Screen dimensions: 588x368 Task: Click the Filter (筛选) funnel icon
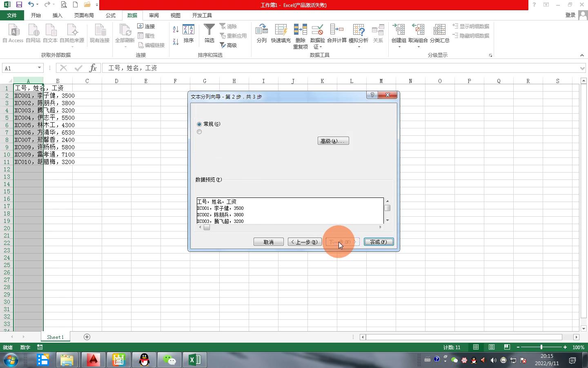(x=209, y=30)
